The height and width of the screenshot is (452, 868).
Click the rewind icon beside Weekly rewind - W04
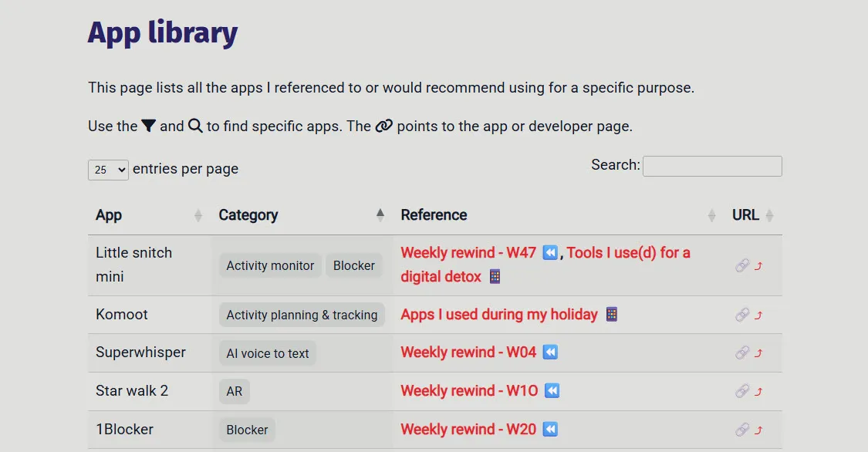pos(550,352)
